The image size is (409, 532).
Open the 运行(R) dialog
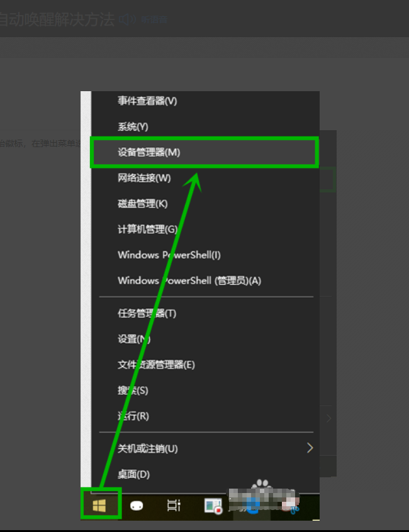pos(133,416)
